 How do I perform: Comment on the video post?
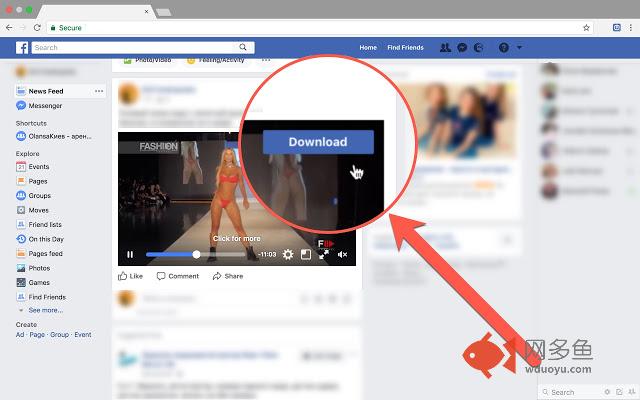[178, 276]
